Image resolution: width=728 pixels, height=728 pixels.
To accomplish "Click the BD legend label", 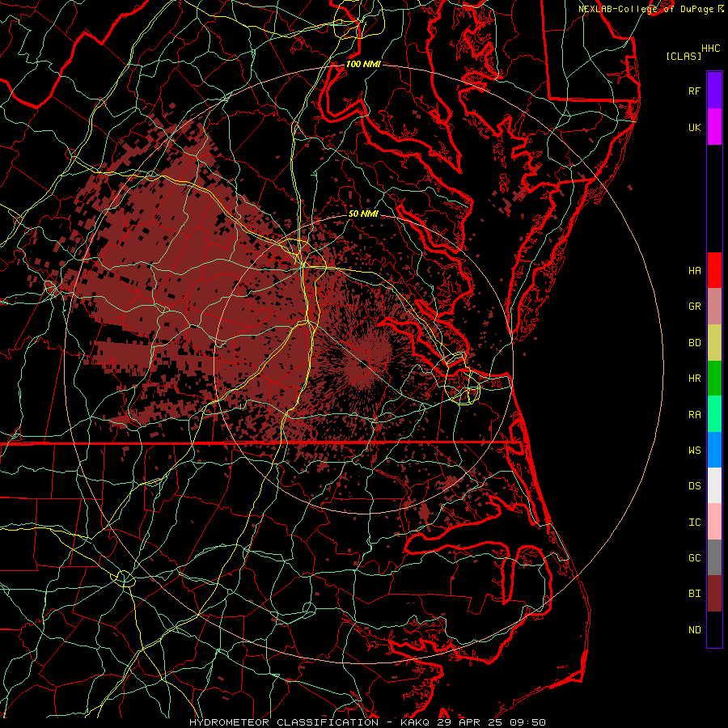I will [694, 343].
